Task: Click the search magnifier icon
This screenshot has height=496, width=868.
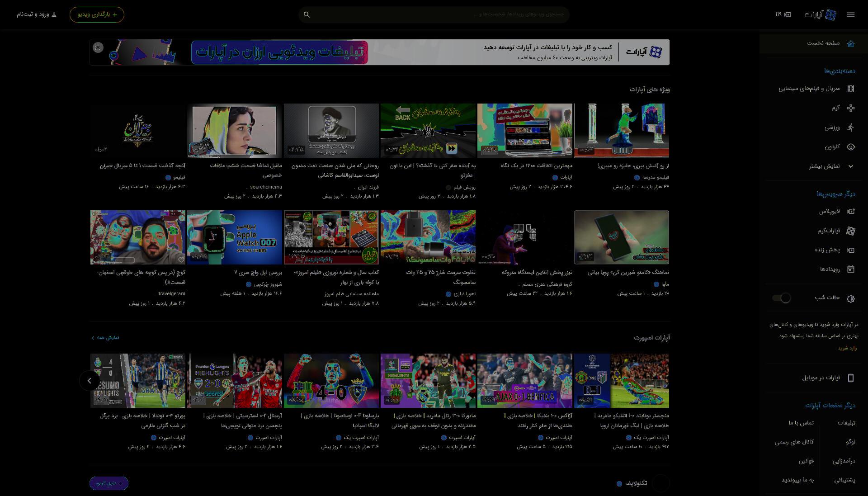Action: point(307,14)
